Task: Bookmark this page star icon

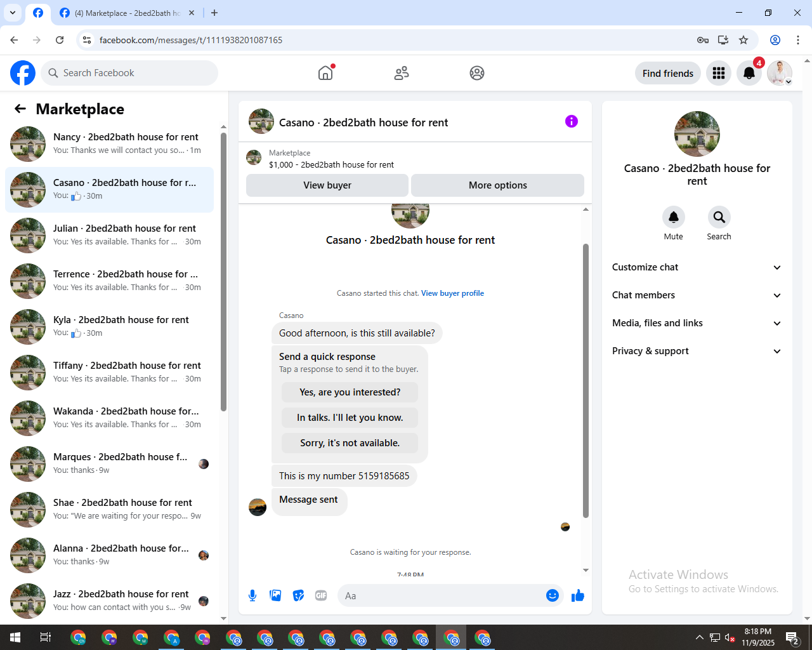Action: [743, 40]
